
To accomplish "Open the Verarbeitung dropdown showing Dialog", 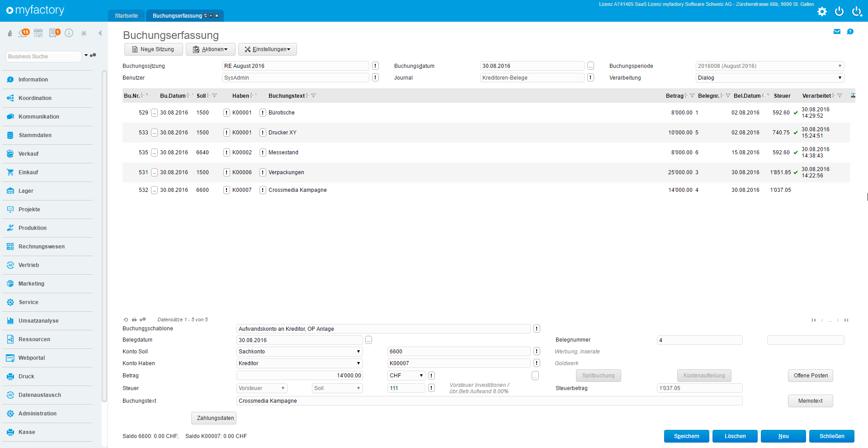I will pyautogui.click(x=769, y=78).
